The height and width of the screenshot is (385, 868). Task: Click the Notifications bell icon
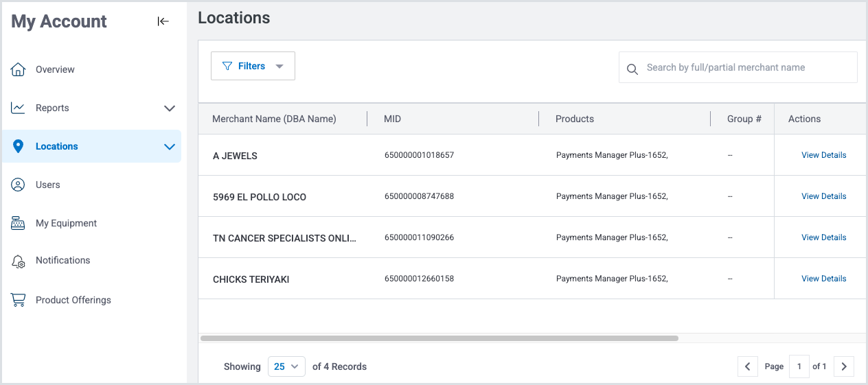[x=19, y=261]
